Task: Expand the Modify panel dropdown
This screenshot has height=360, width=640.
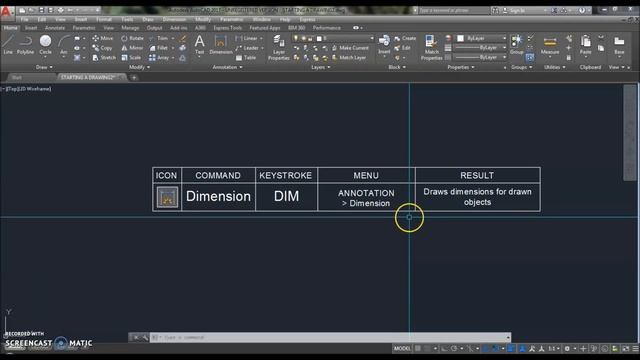Action: pyautogui.click(x=140, y=67)
